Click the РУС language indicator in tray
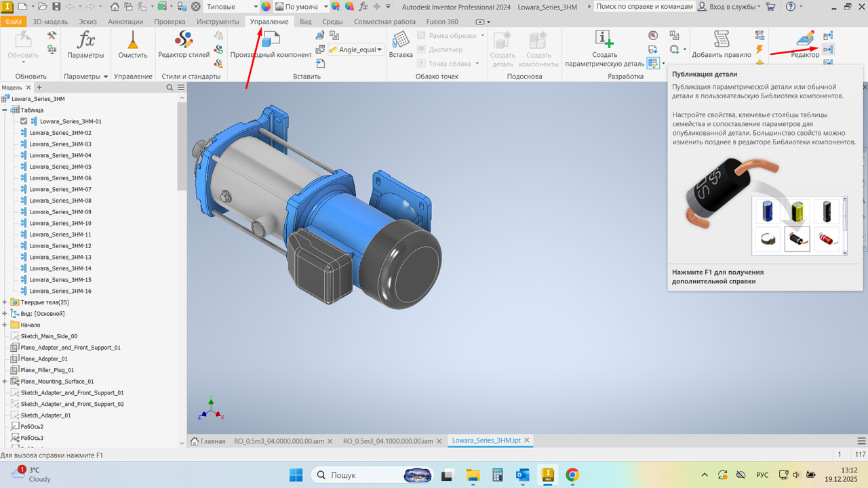 click(x=762, y=474)
